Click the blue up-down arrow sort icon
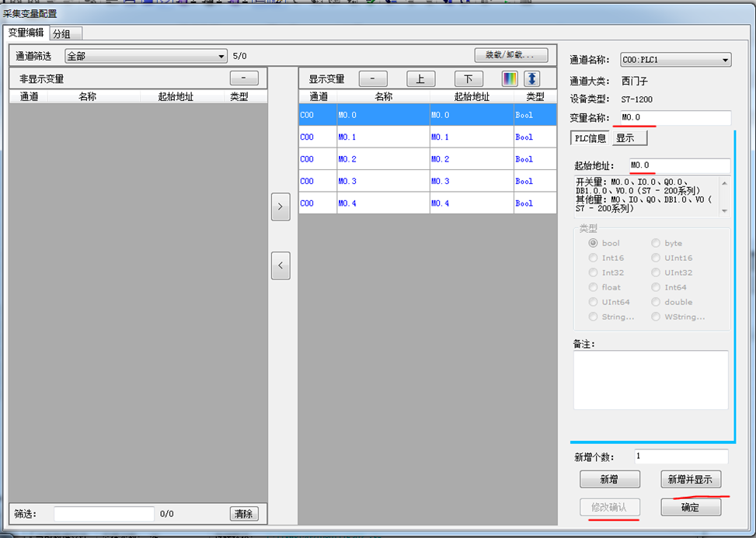 pos(531,78)
